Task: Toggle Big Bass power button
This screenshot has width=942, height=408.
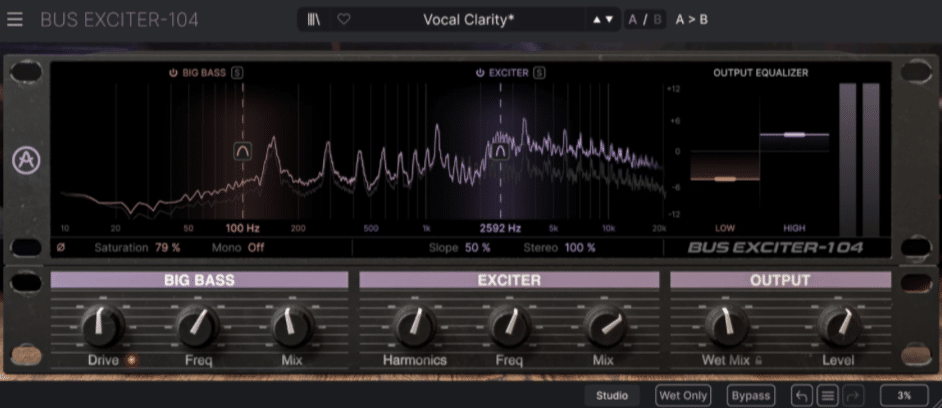Action: coord(173,73)
